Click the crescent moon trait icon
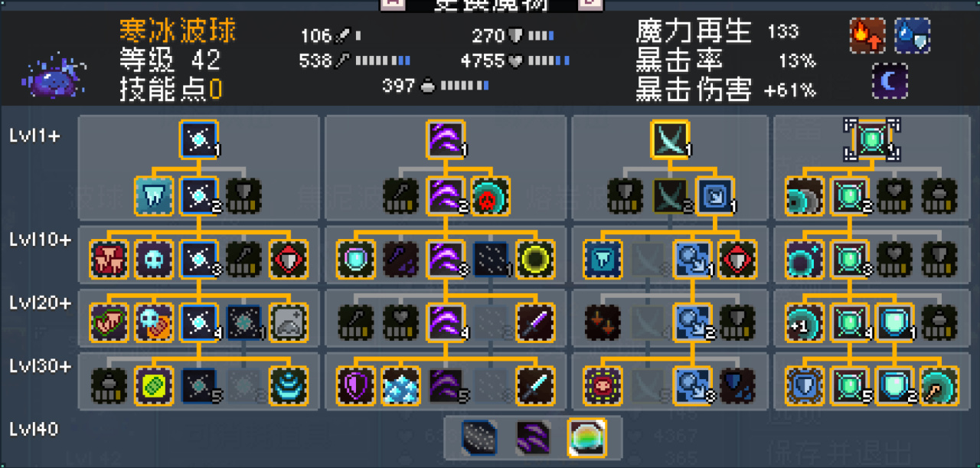980x468 pixels. point(890,80)
